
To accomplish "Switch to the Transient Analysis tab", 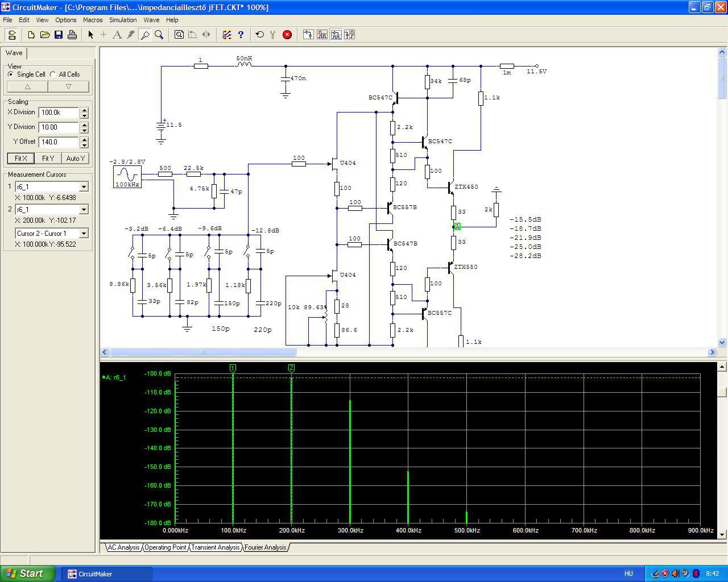I will (x=215, y=547).
